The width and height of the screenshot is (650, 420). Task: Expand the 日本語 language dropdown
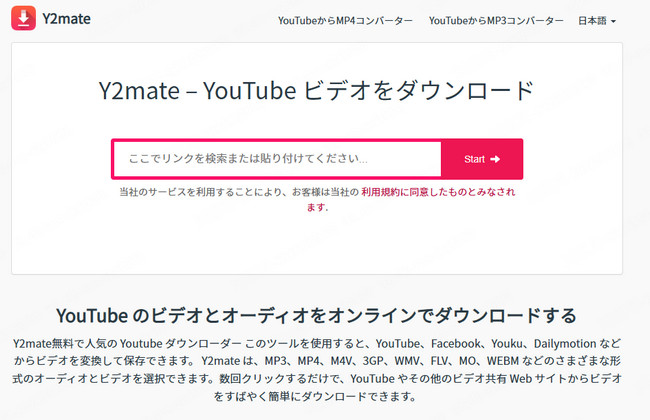click(597, 21)
